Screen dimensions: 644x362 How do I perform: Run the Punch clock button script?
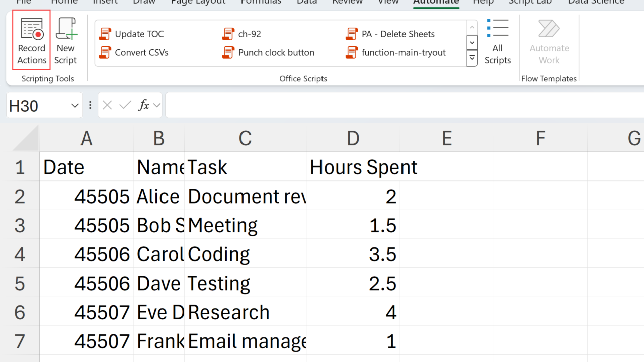pyautogui.click(x=269, y=52)
